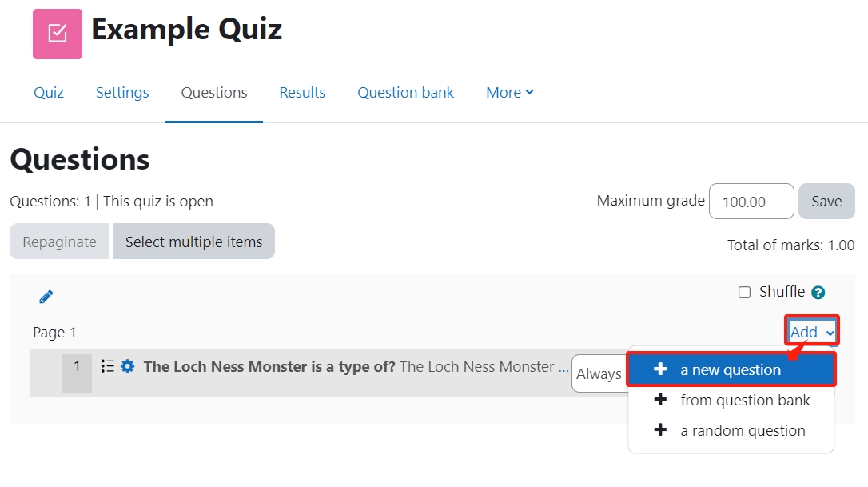Go to the Results tab
The height and width of the screenshot is (487, 868).
(302, 93)
